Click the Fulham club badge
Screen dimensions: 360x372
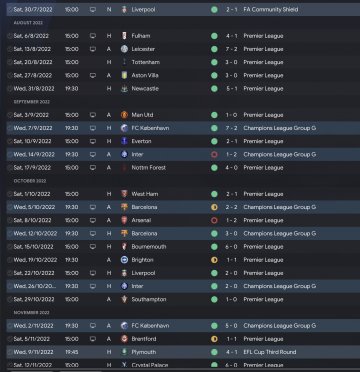click(x=124, y=36)
